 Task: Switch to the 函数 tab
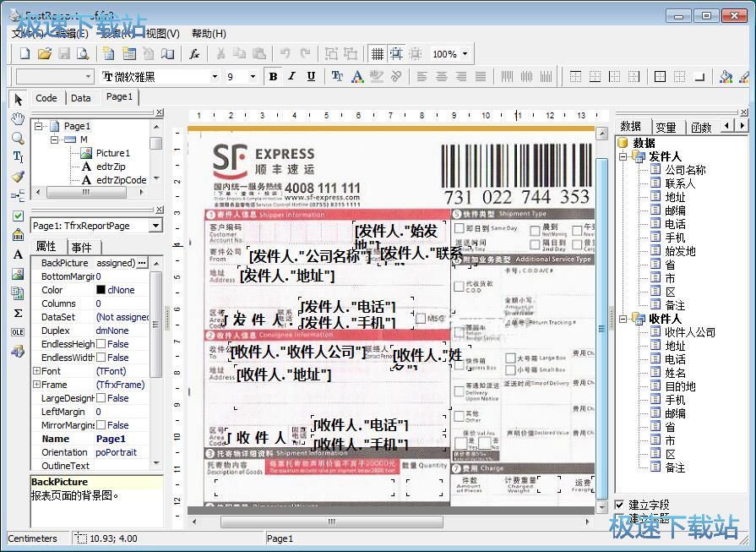[701, 128]
